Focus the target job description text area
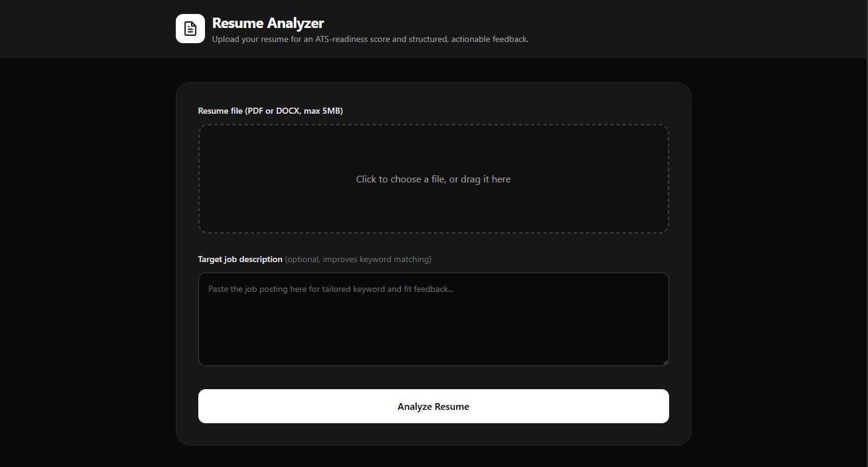This screenshot has height=467, width=868. pyautogui.click(x=433, y=319)
